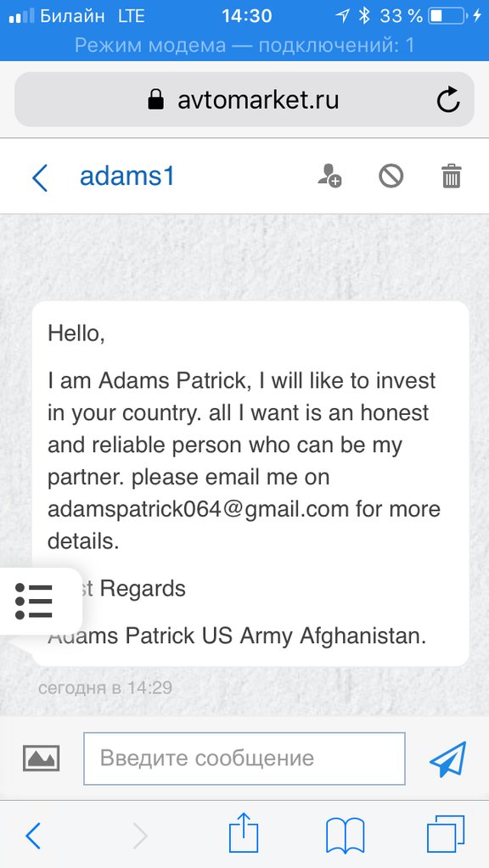Tap the сегодня в 14:29 timestamp

tap(104, 688)
